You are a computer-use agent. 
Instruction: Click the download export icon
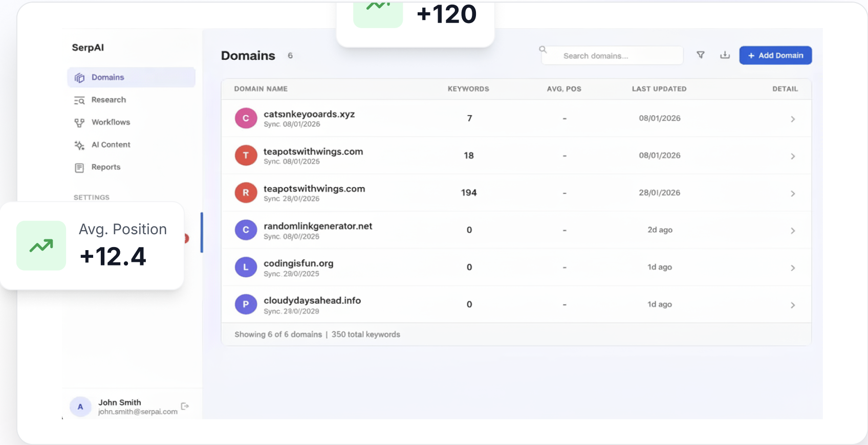725,55
